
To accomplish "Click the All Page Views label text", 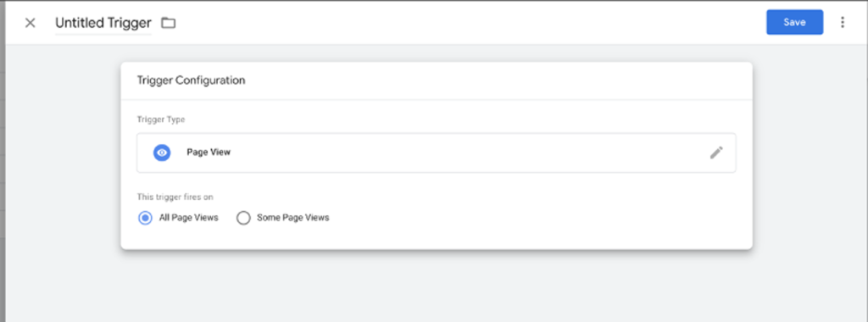I will coord(189,218).
